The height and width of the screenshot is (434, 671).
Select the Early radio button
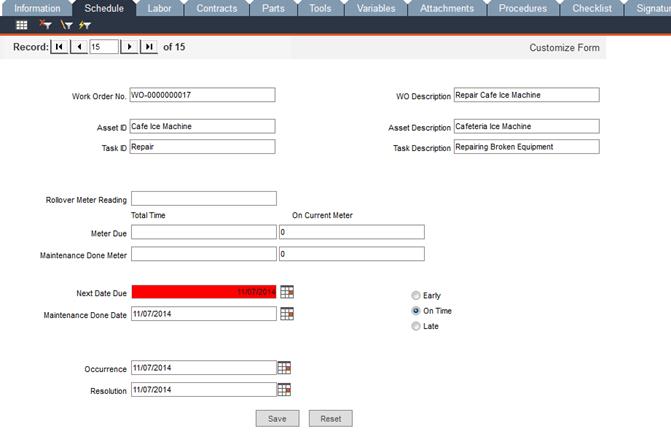416,296
